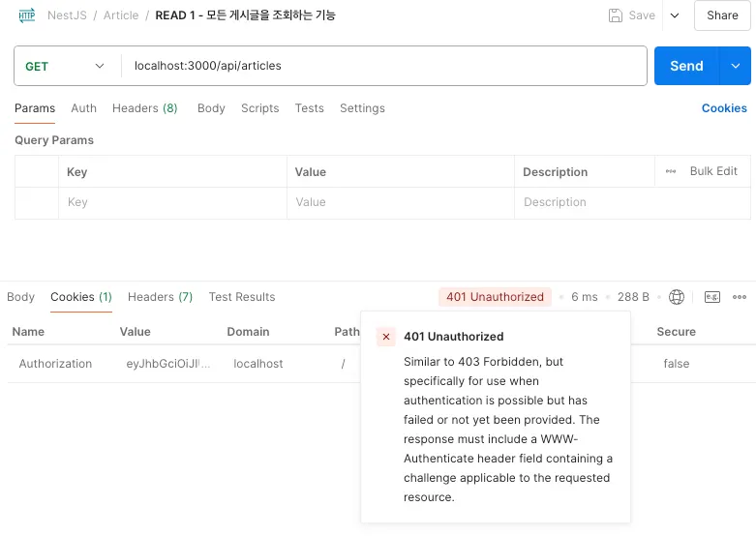Switch to response Headers (7) tab
756x536 pixels.
tap(160, 297)
